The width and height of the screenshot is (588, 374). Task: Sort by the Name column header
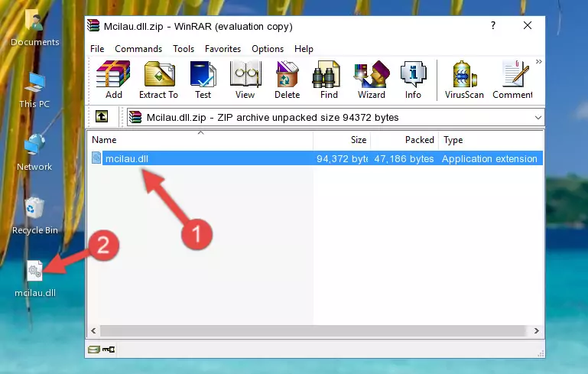pos(200,140)
